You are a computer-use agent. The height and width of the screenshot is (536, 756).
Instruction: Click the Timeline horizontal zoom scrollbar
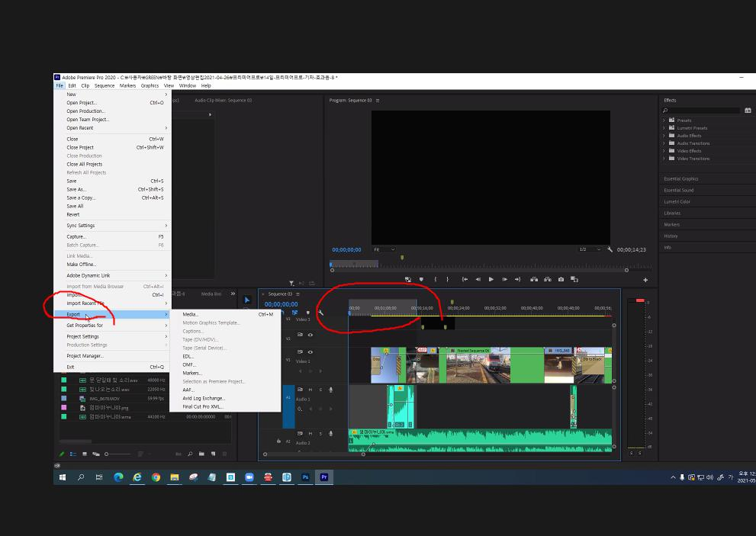pos(314,454)
